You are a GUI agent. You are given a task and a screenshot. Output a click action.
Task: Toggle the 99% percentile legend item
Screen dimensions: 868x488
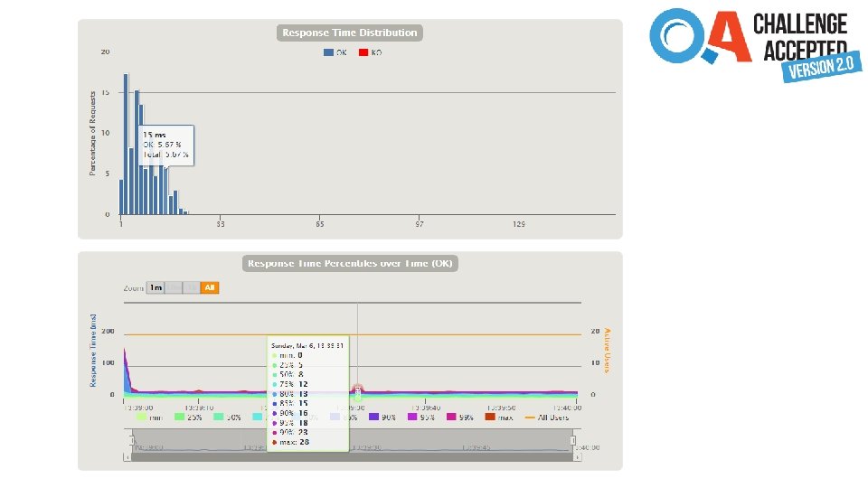pos(459,418)
